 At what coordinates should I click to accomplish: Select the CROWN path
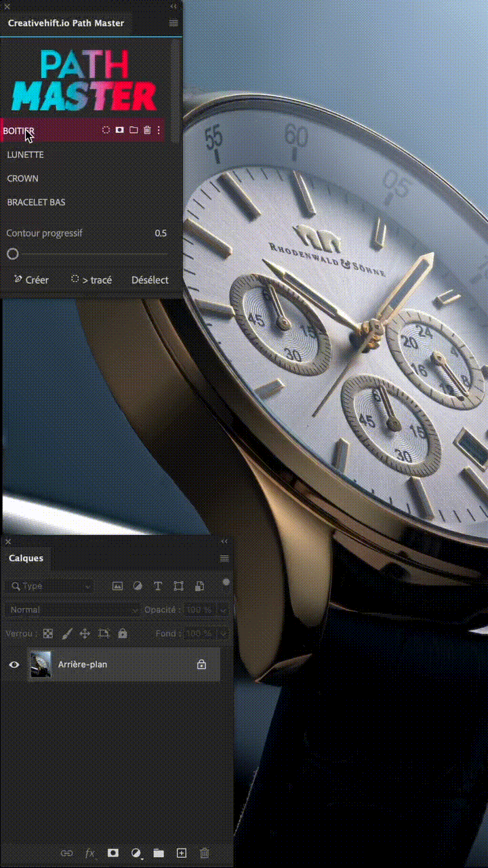[22, 178]
